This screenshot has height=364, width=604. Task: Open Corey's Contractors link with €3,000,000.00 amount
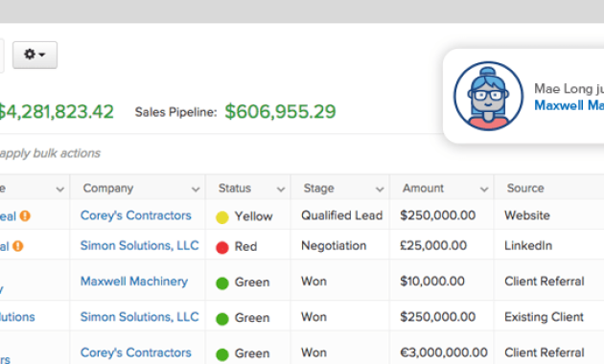click(x=135, y=353)
